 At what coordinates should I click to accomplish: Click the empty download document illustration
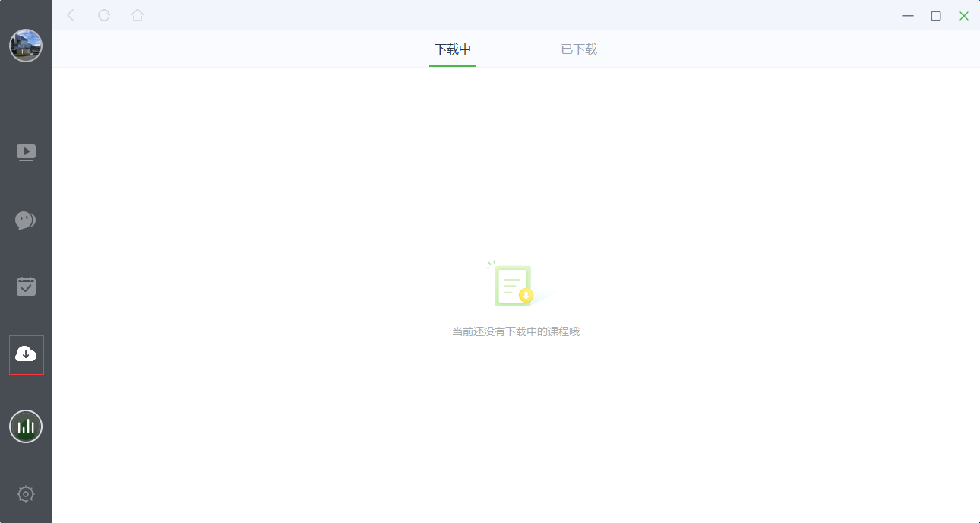click(x=512, y=285)
